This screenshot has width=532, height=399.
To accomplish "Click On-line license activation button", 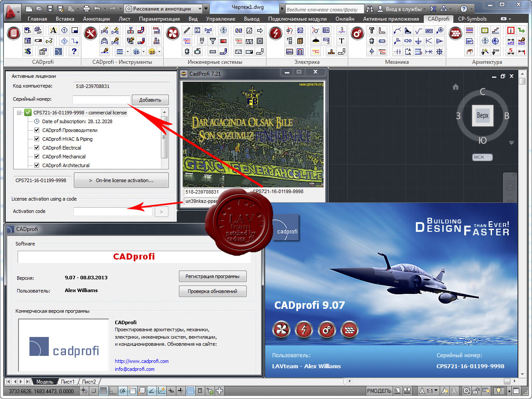I will click(x=121, y=180).
